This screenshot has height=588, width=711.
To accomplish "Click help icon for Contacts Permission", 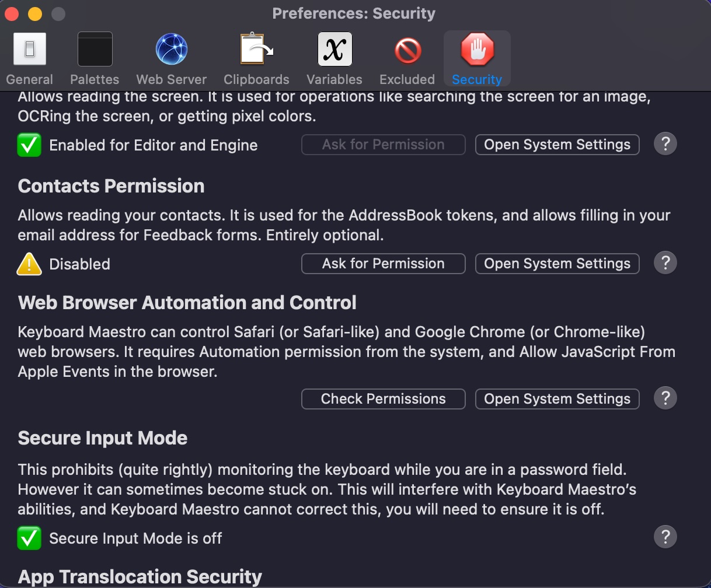I will [x=665, y=263].
